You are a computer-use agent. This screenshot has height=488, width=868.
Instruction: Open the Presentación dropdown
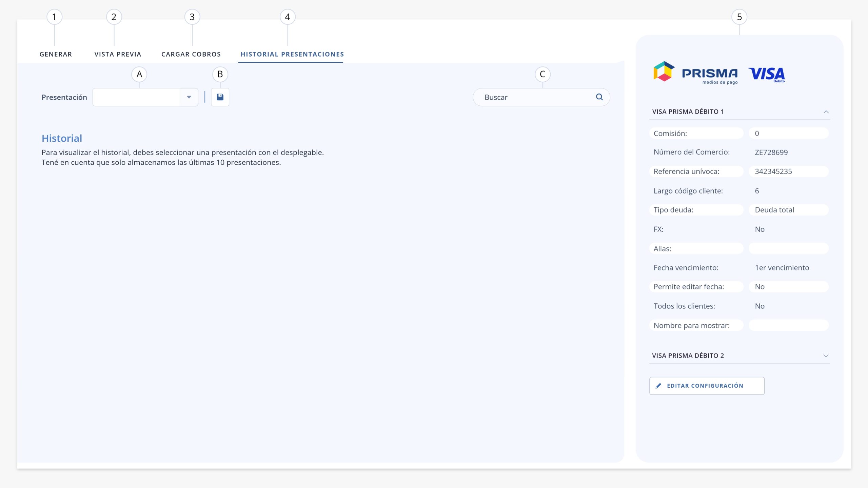click(145, 97)
